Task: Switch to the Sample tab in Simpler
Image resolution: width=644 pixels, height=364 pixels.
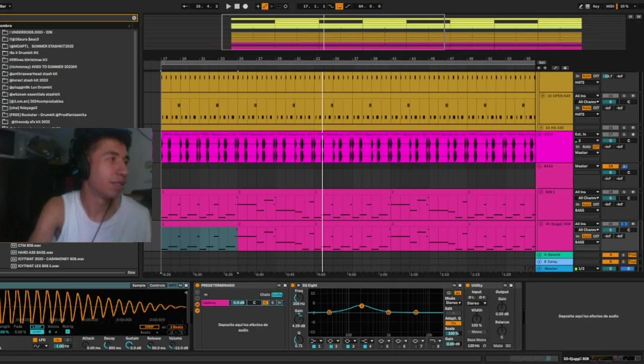Action: click(x=138, y=286)
